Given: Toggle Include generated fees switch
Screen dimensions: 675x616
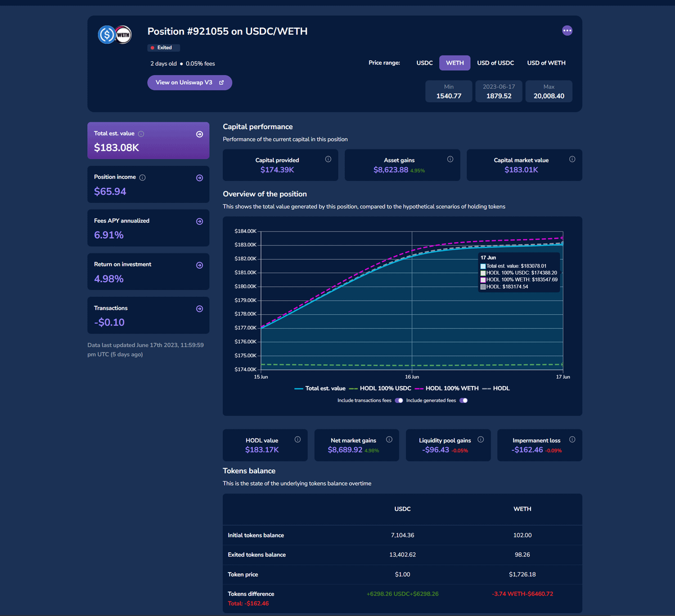Looking at the screenshot, I should [x=463, y=401].
